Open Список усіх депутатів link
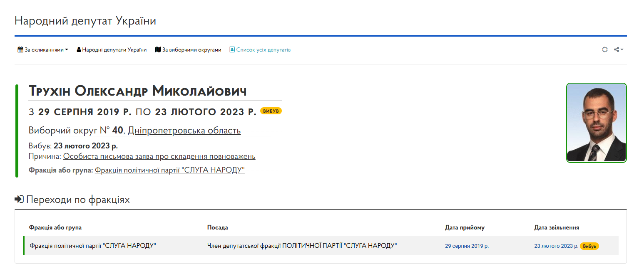Image resolution: width=644 pixels, height=264 pixels. (x=260, y=50)
